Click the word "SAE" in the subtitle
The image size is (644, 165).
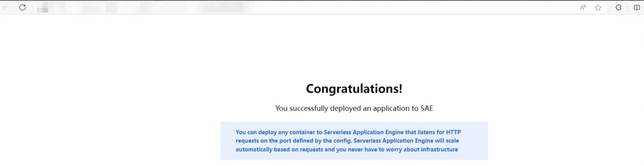click(x=426, y=108)
